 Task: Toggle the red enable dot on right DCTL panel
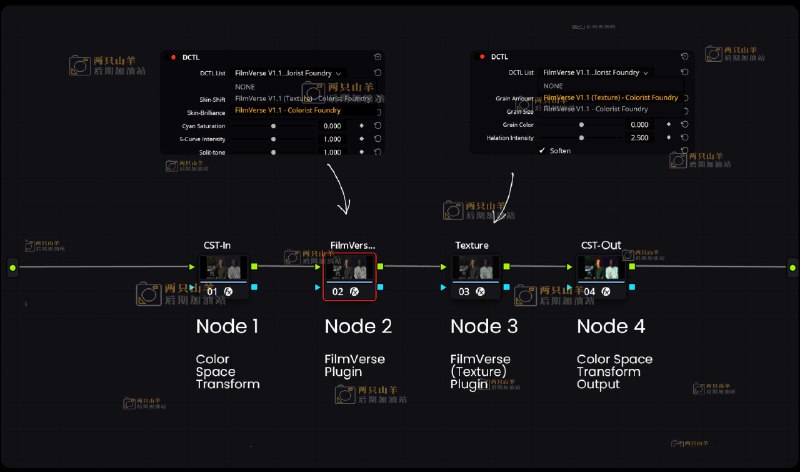(482, 57)
